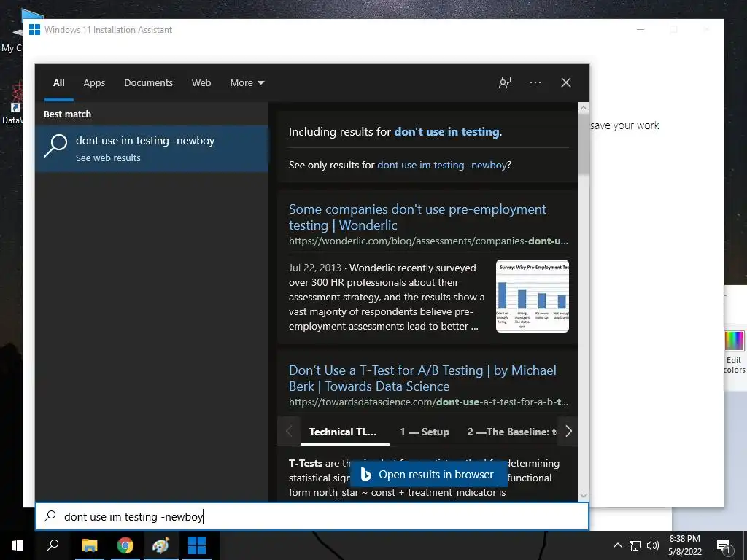Open the search feedback icon
The height and width of the screenshot is (560, 747).
click(x=505, y=82)
